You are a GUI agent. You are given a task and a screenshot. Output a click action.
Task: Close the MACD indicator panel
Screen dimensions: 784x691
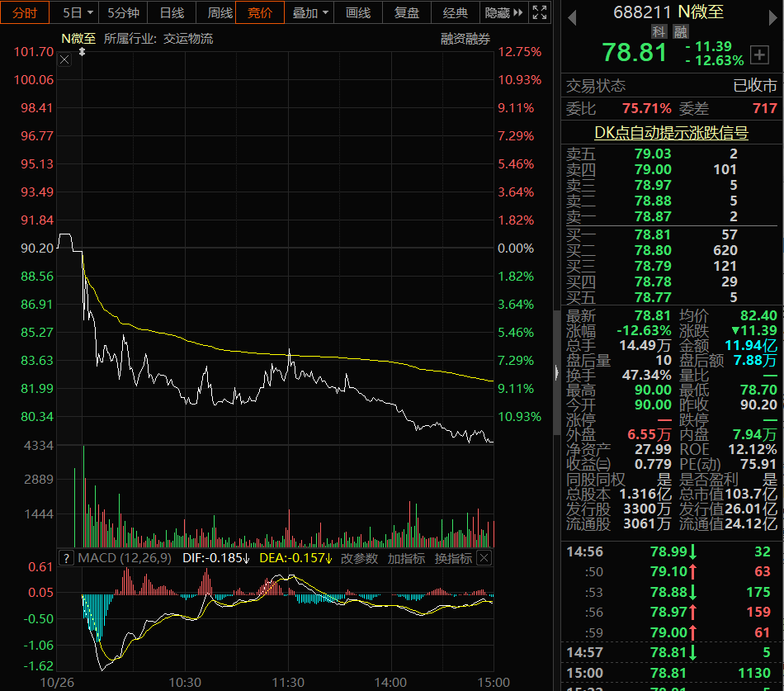coord(484,558)
